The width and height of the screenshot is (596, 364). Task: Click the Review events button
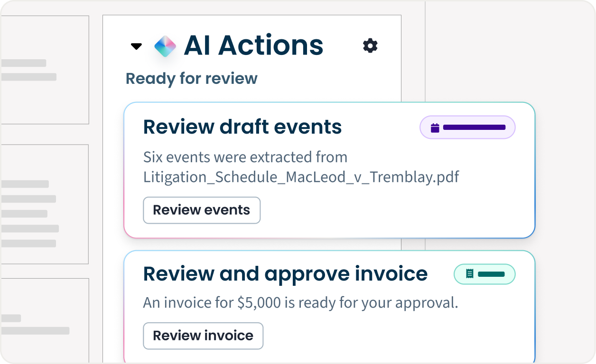click(202, 210)
